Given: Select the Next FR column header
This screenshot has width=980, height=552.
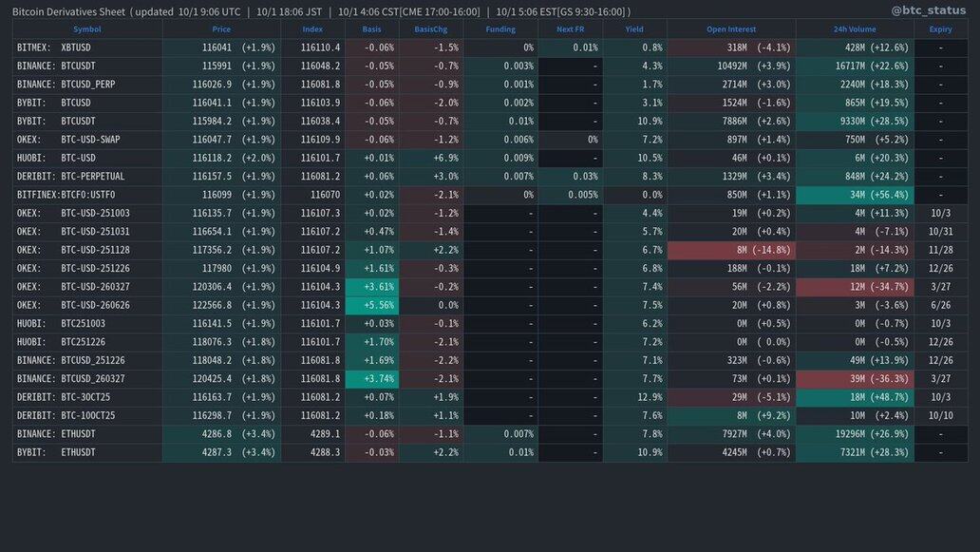Looking at the screenshot, I should click(x=570, y=29).
